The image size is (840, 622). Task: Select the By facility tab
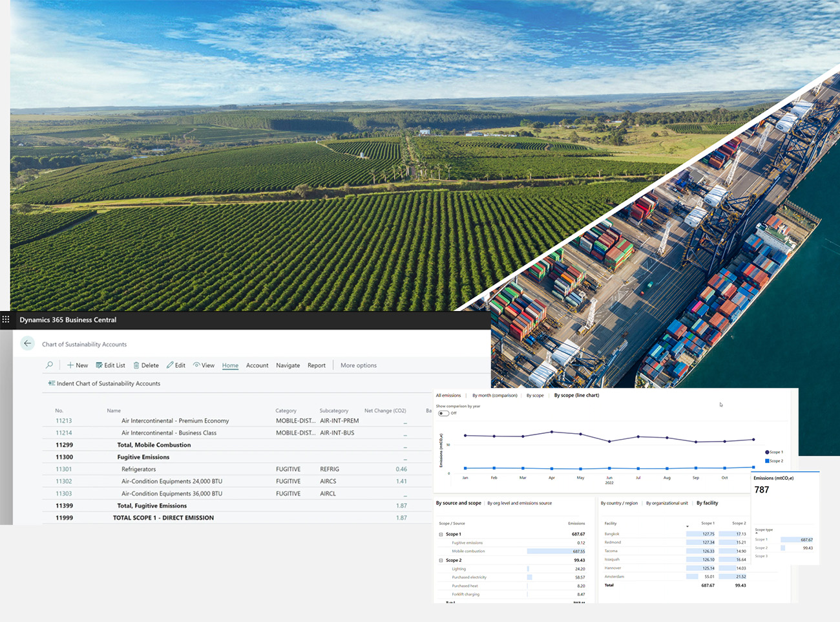pos(707,503)
